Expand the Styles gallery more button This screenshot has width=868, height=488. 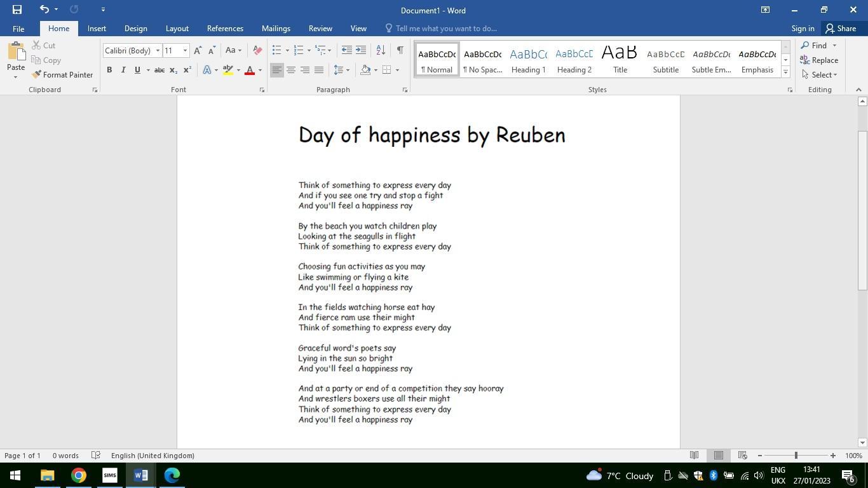[785, 72]
